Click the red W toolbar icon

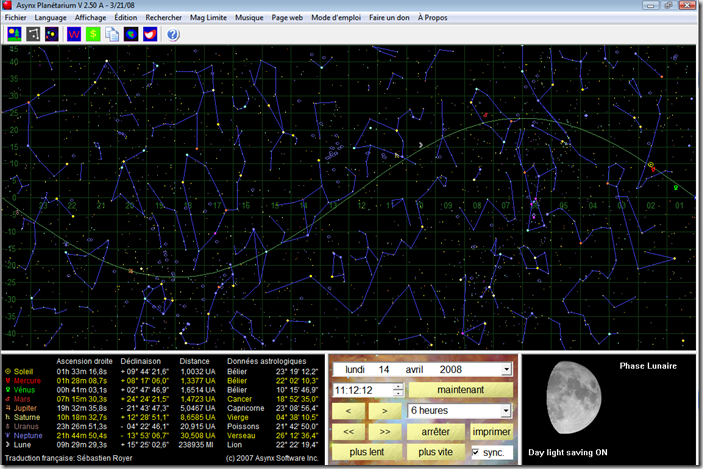[x=74, y=35]
